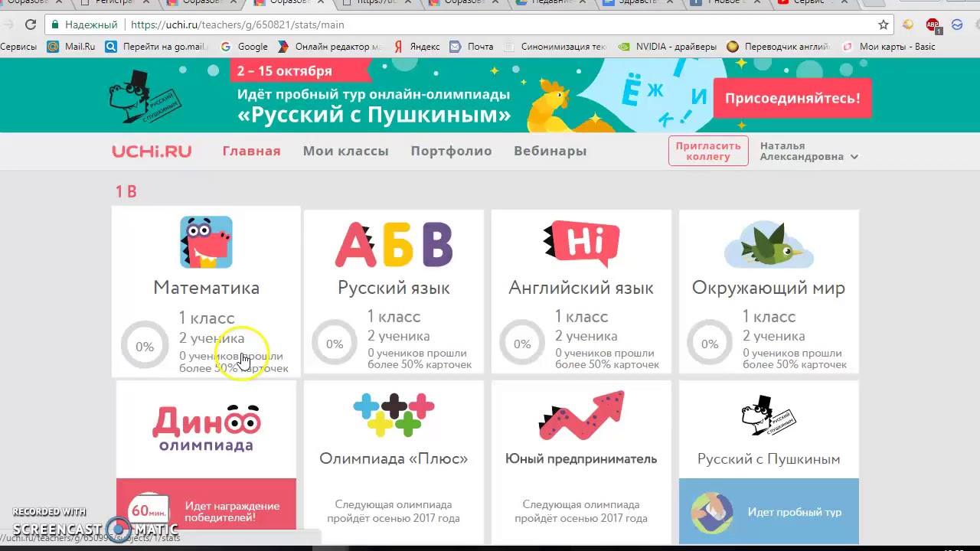Click the Идет пробный тур banner
This screenshot has height=551, width=980.
point(769,511)
